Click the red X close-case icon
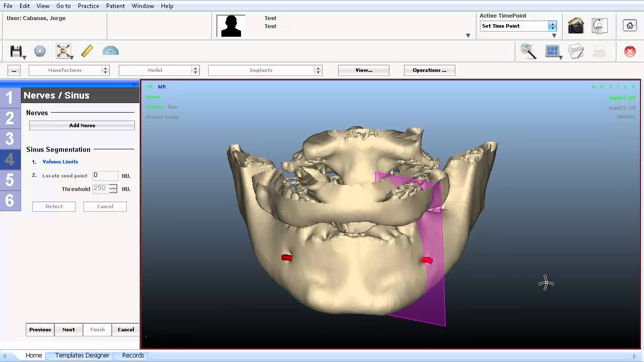This screenshot has height=362, width=644. click(630, 51)
